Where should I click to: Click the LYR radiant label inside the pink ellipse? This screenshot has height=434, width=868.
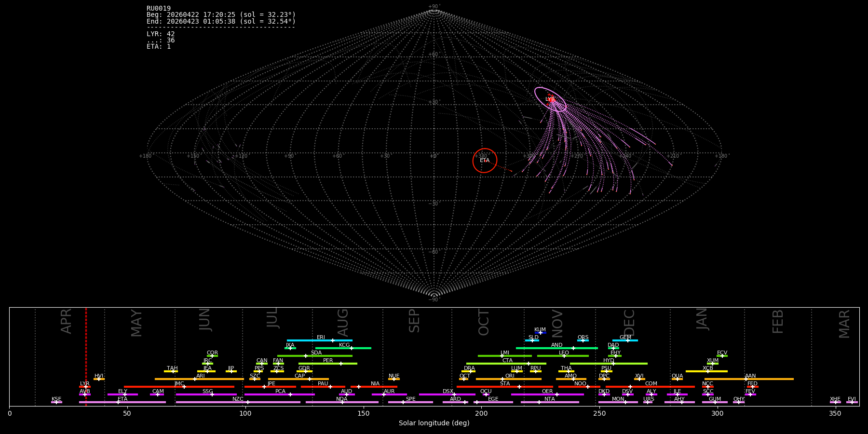(x=550, y=99)
